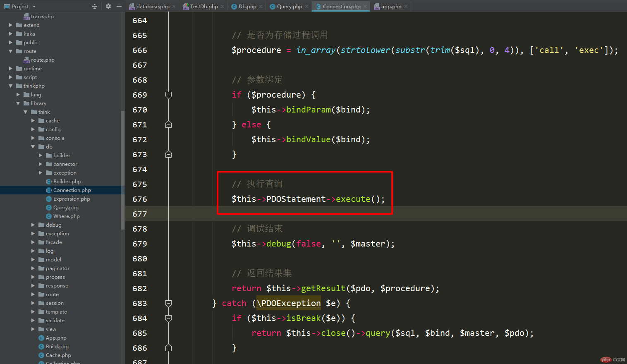627x364 pixels.
Task: Click Where.php class icon
Action: click(49, 216)
